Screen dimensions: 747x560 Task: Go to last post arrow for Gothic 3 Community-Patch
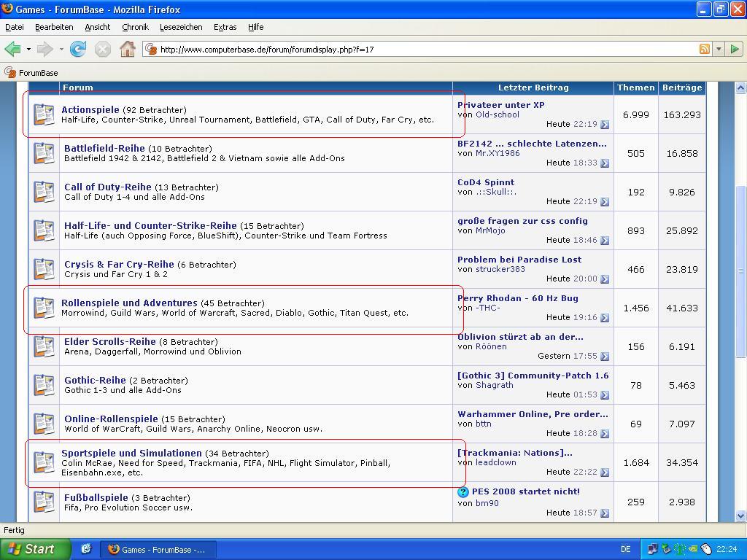click(x=605, y=394)
